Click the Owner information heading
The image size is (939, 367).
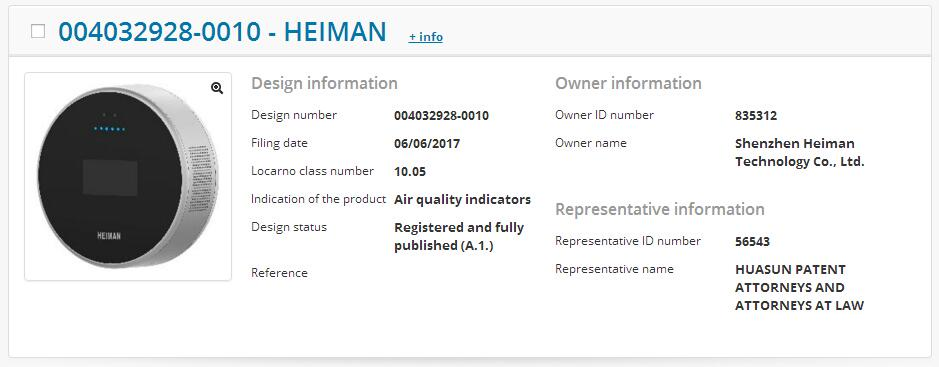click(628, 83)
